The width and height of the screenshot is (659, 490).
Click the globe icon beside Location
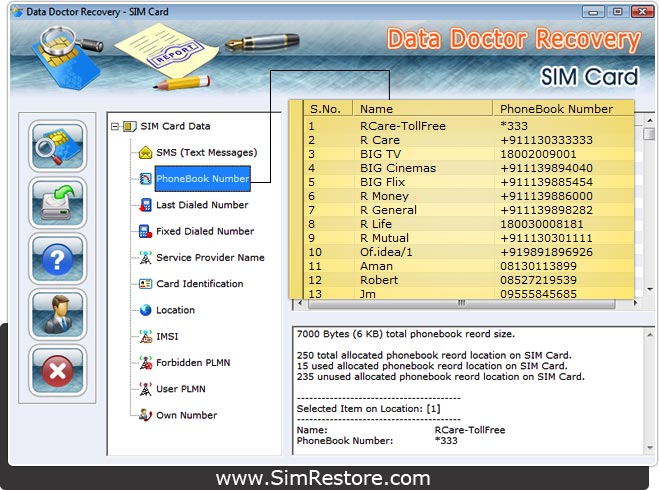pyautogui.click(x=146, y=310)
